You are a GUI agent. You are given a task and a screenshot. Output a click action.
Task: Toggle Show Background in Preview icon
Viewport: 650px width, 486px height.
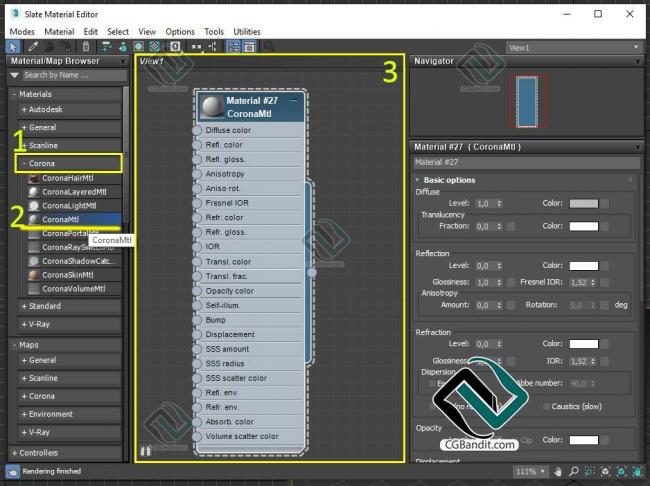pyautogui.click(x=155, y=47)
